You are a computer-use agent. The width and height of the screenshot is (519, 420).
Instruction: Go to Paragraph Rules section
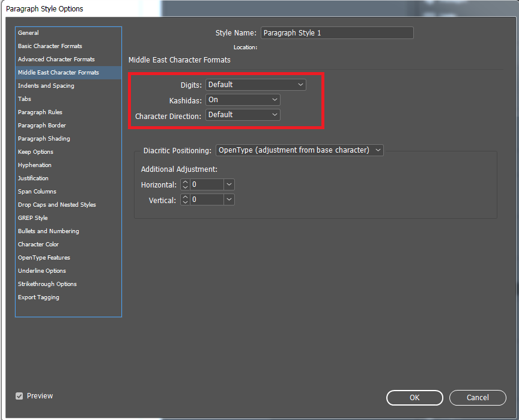point(68,112)
